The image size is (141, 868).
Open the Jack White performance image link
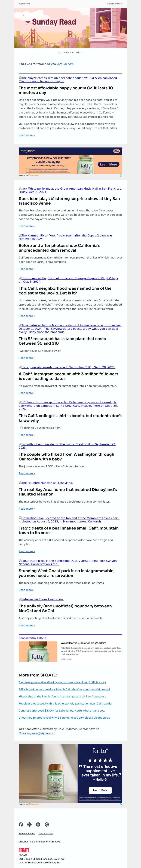70,190
